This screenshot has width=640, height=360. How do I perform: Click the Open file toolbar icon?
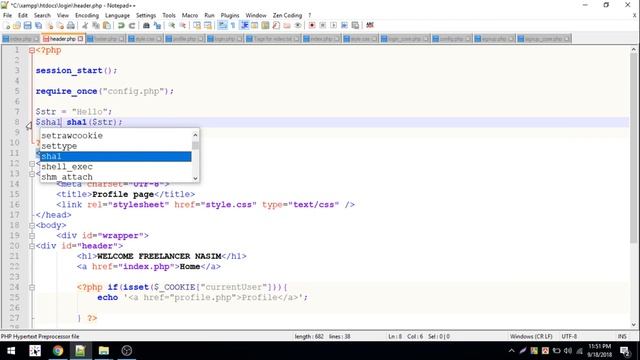coord(17,25)
